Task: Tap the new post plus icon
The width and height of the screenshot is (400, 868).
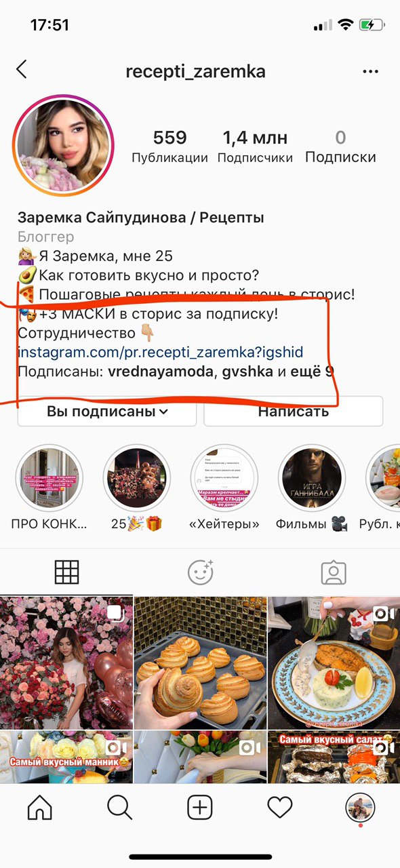Action: coord(200,807)
